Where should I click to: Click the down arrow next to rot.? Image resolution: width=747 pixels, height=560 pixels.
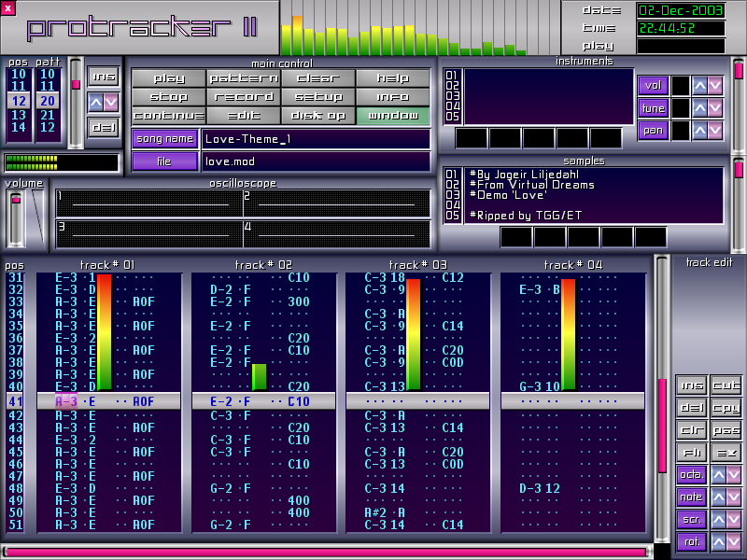coord(734,542)
